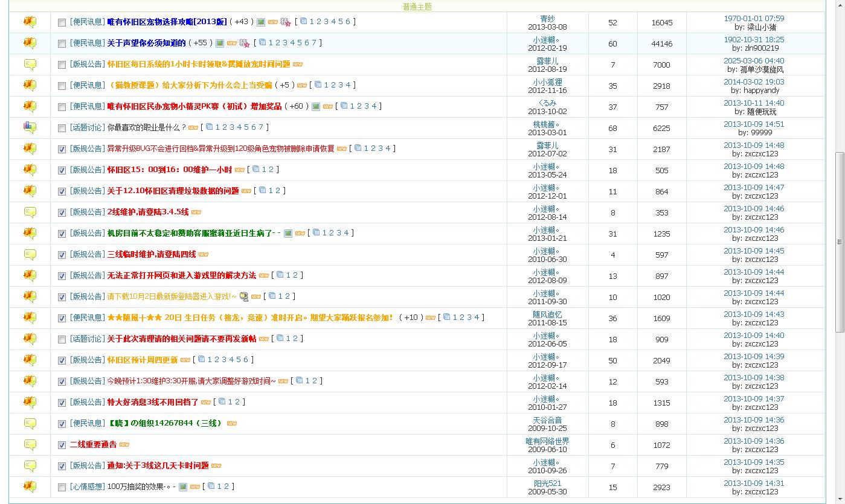
Task: Click thread status icon beside 通知:关于3线这几天卡时问题
Action: pyautogui.click(x=30, y=465)
